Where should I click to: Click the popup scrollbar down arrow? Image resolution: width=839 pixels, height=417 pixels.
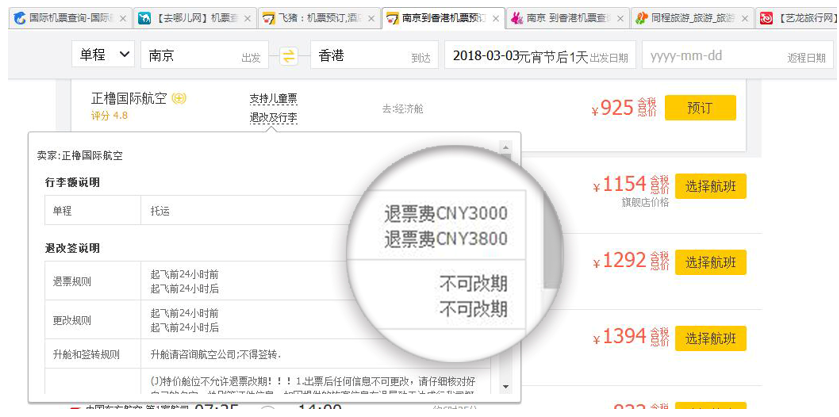[505, 386]
